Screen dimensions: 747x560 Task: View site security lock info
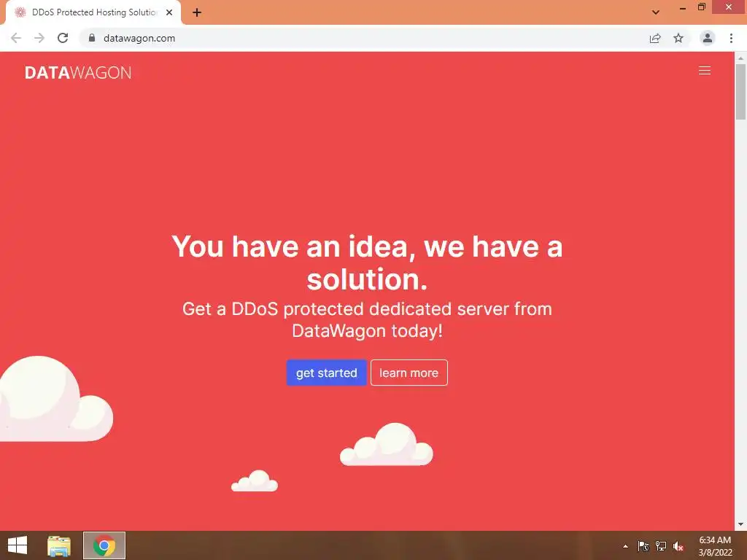click(x=92, y=38)
